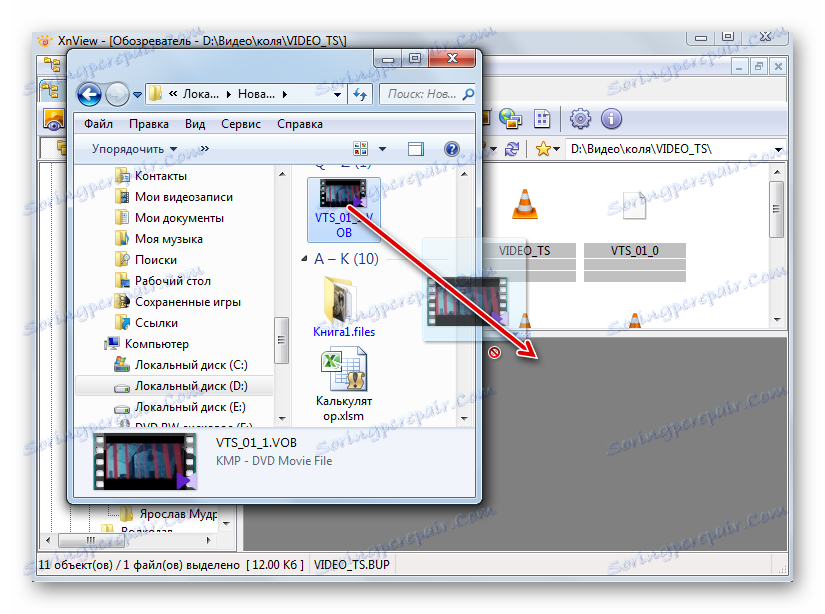
Task: Toggle the Explorer preview pane icon
Action: (x=416, y=149)
